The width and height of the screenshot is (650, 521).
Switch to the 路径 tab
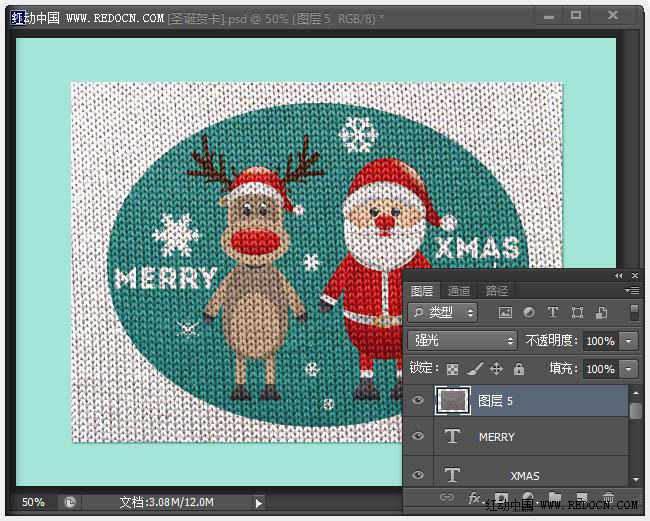pyautogui.click(x=496, y=291)
